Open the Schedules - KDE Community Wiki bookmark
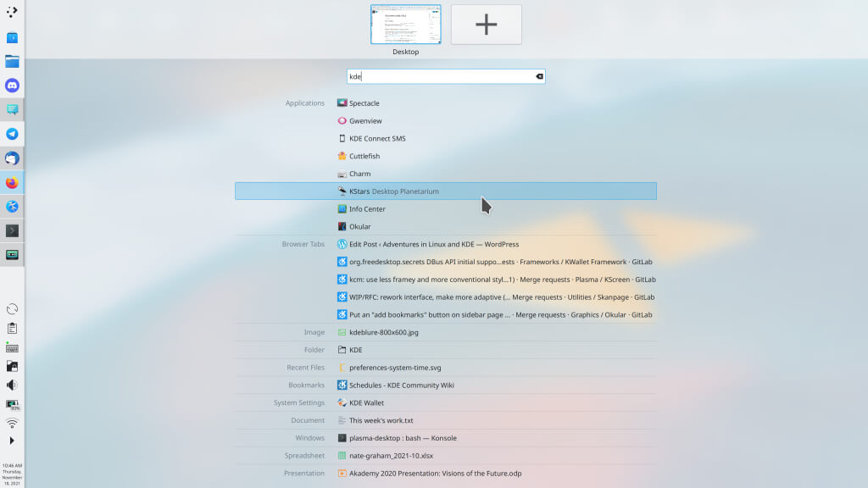This screenshot has width=868, height=488. [x=401, y=385]
